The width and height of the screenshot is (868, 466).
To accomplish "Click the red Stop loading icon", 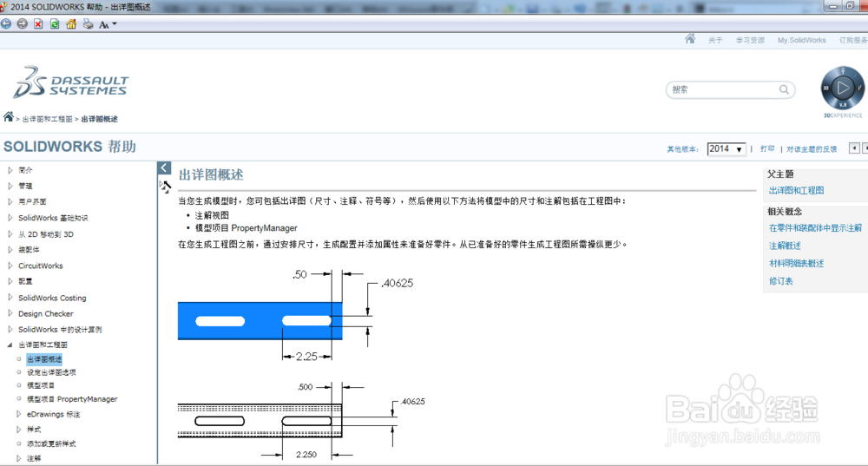I will pyautogui.click(x=38, y=23).
